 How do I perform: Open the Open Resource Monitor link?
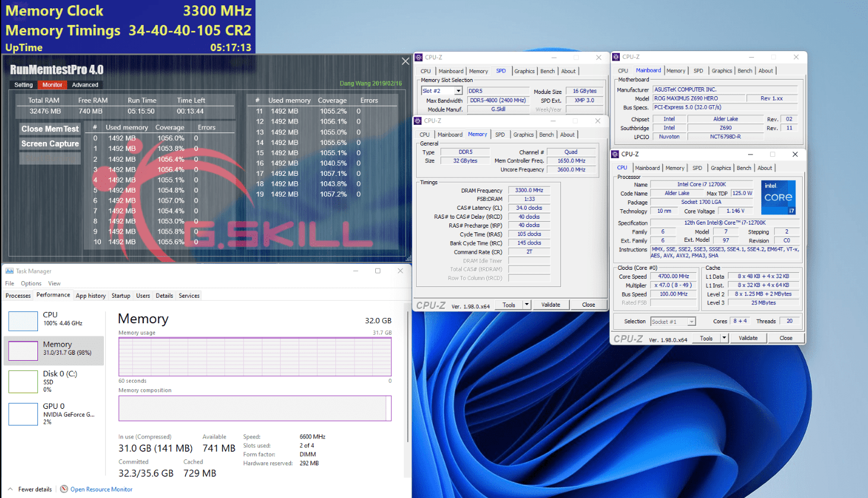(x=102, y=489)
